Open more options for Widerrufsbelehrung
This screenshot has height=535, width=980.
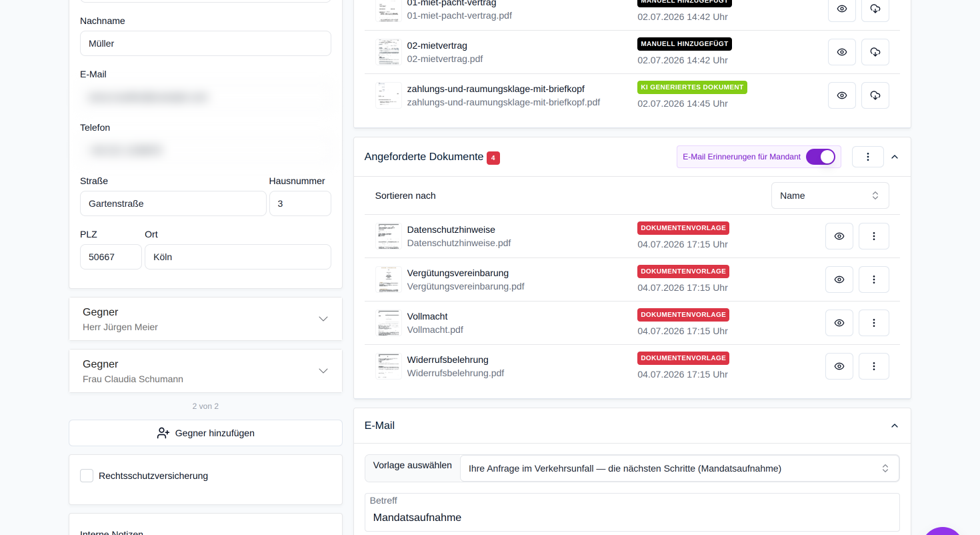point(874,366)
